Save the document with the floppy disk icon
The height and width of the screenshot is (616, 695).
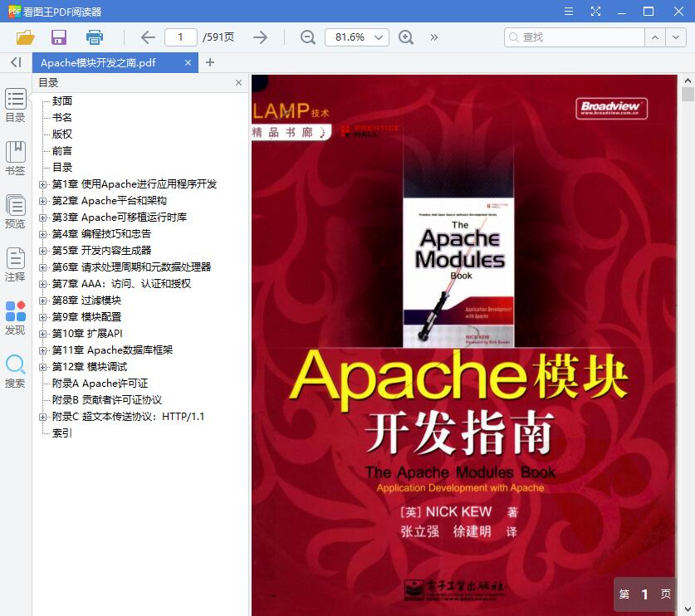coord(59,37)
